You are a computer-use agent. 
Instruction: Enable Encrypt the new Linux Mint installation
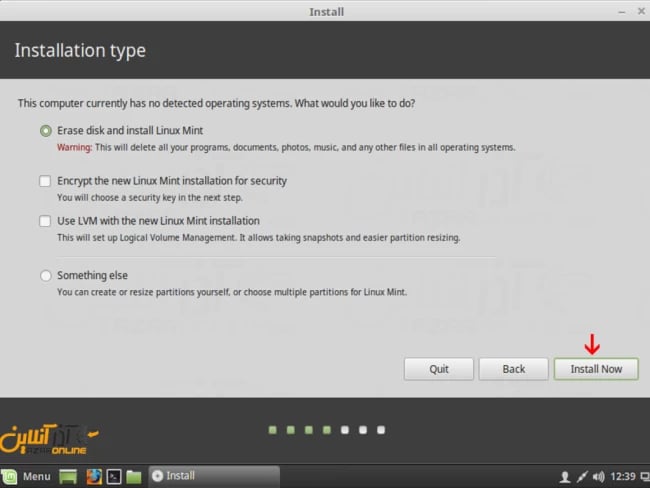[45, 181]
